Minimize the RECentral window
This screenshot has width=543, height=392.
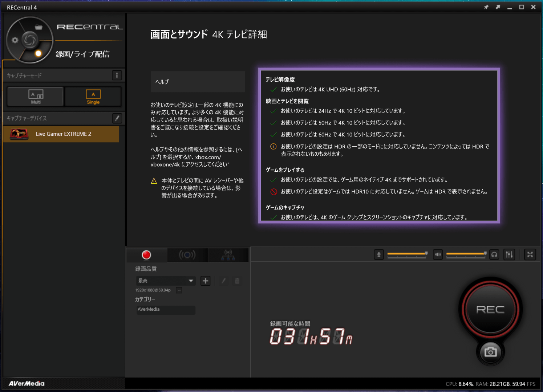pos(510,7)
